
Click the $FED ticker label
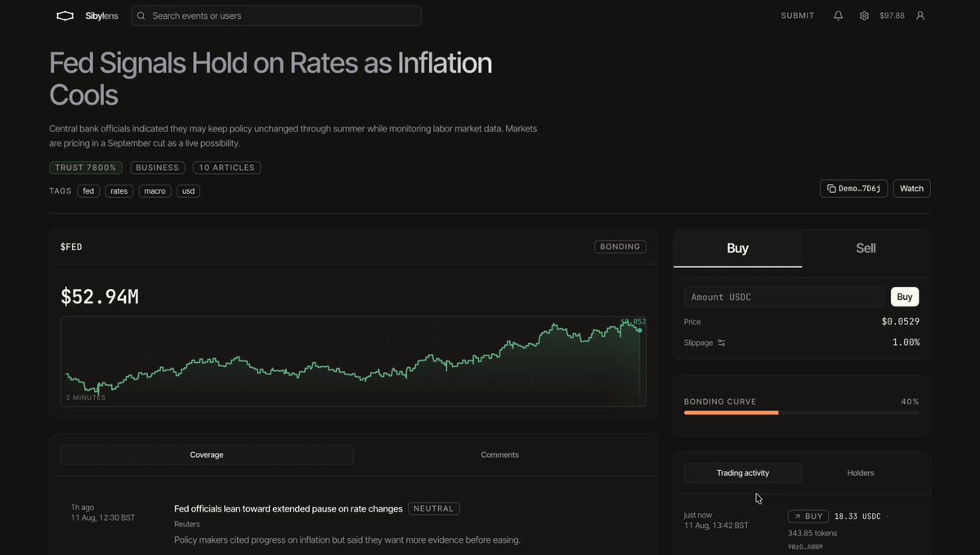pyautogui.click(x=71, y=247)
